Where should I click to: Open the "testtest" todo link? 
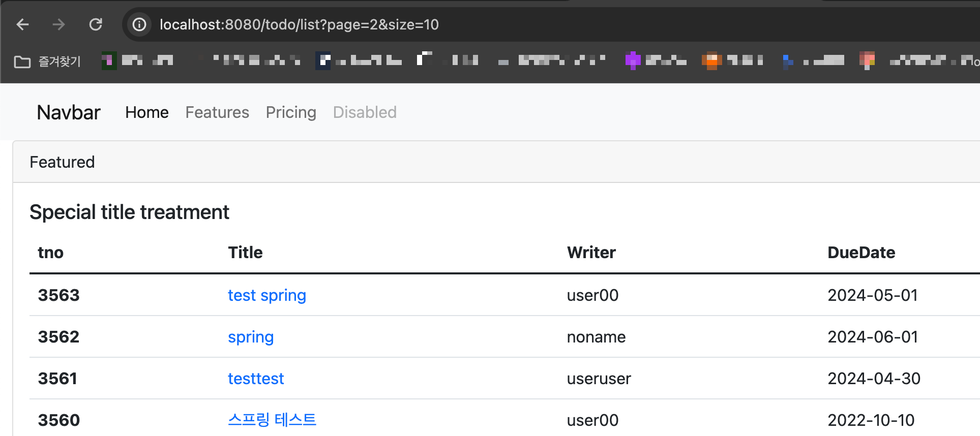(x=256, y=379)
